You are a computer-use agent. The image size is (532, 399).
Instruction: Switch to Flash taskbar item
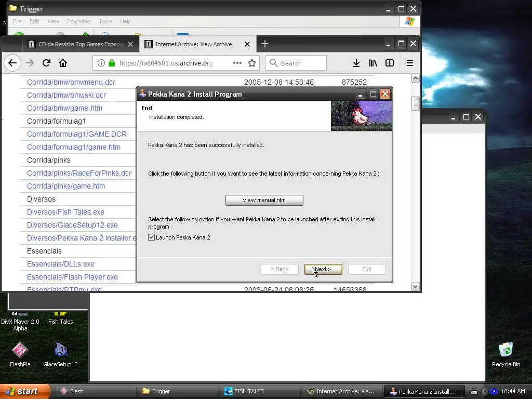point(95,392)
